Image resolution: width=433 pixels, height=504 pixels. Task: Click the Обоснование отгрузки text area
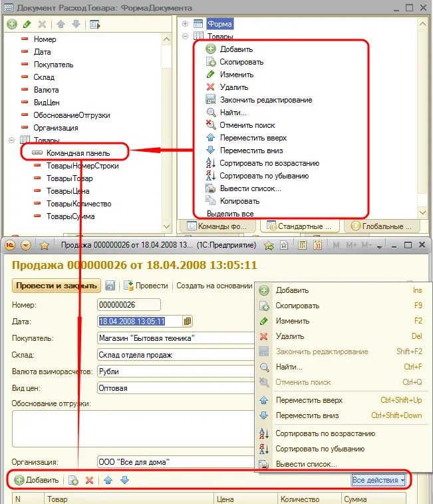coord(133,429)
